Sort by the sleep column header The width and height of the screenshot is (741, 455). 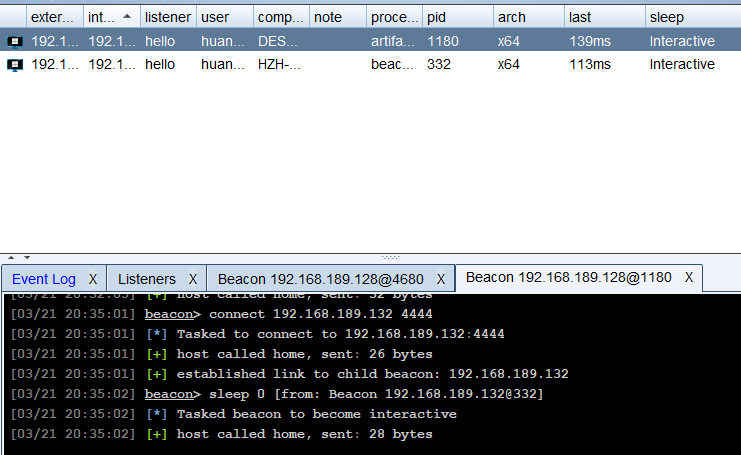click(693, 17)
